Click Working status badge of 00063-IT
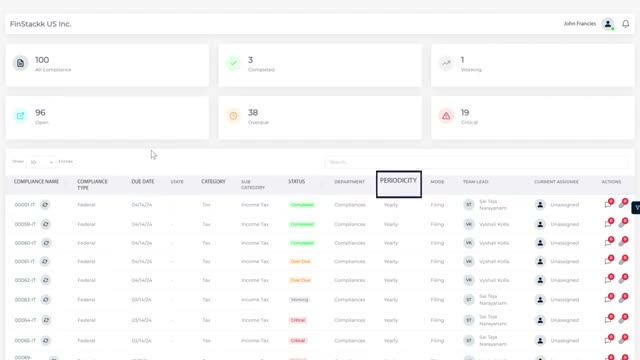640x360 pixels. pos(300,300)
